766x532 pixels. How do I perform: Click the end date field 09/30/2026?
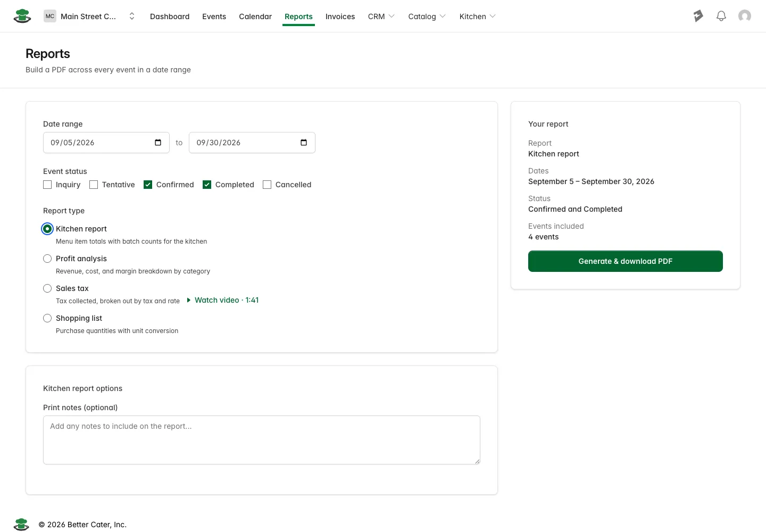252,143
